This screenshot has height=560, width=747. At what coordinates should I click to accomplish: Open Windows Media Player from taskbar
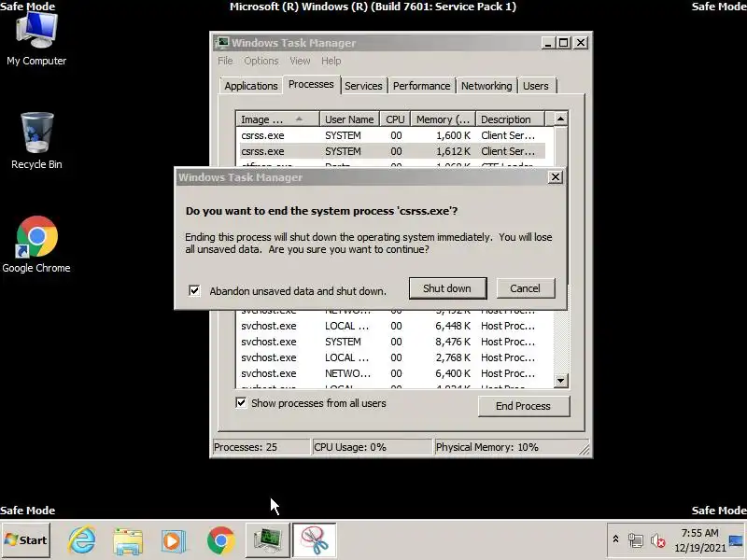pos(173,541)
